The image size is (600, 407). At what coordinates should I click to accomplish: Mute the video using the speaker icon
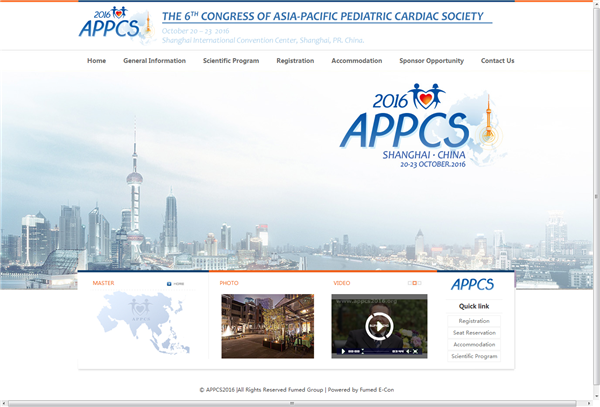(407, 351)
